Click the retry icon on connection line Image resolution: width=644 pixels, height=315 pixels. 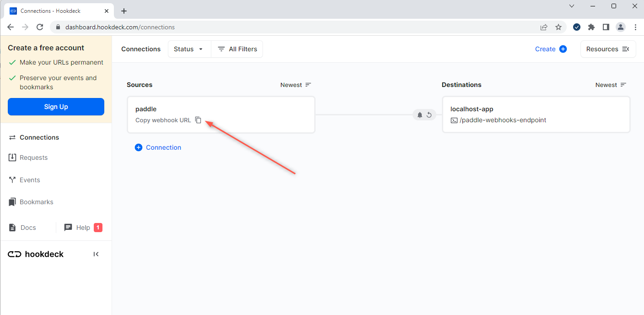tap(429, 115)
